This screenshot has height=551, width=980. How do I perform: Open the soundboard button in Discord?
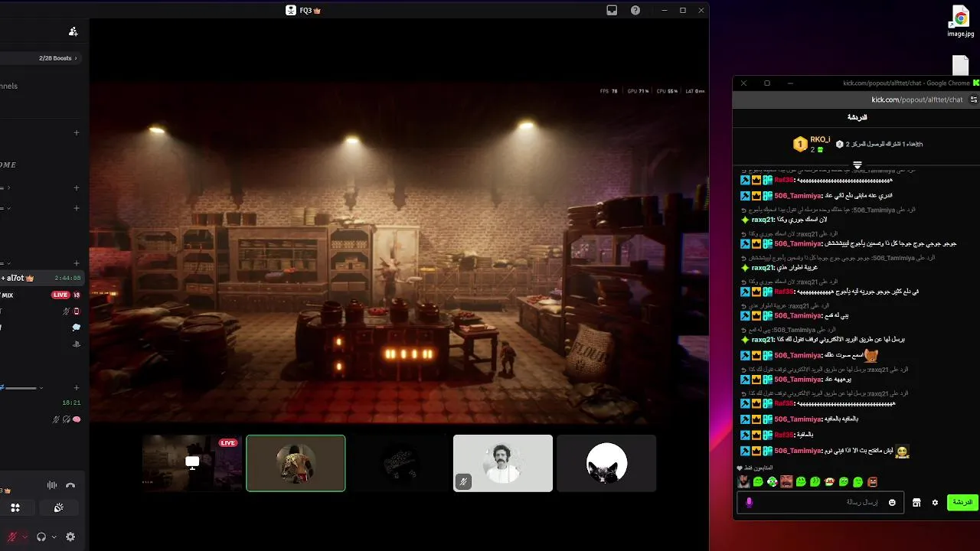[59, 507]
